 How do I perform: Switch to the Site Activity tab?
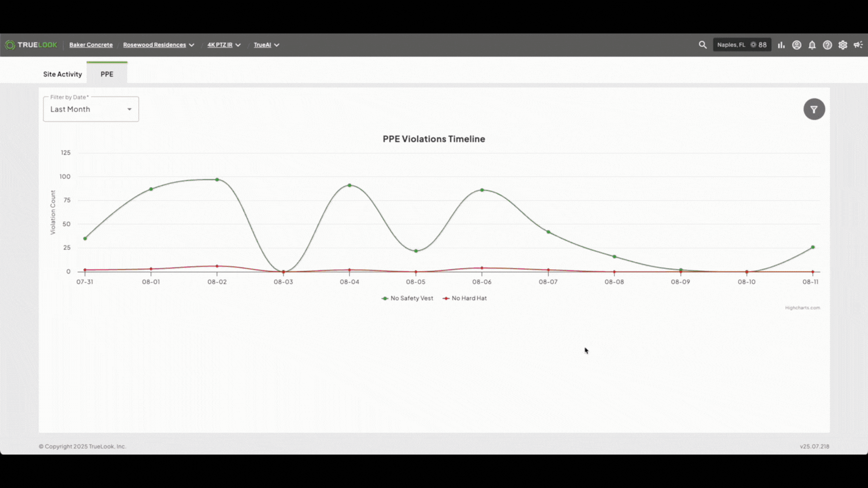pyautogui.click(x=62, y=74)
